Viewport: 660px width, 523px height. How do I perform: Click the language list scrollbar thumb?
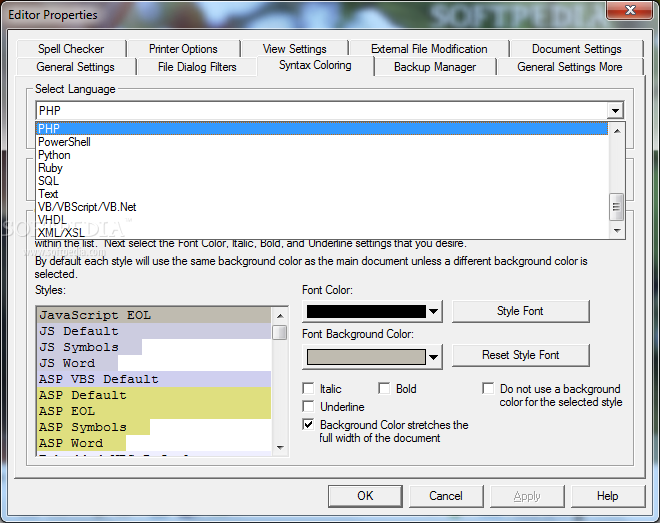(x=617, y=207)
